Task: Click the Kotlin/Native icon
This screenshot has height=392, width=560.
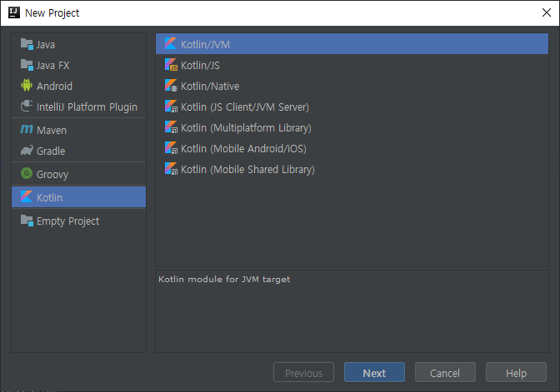Action: click(171, 86)
